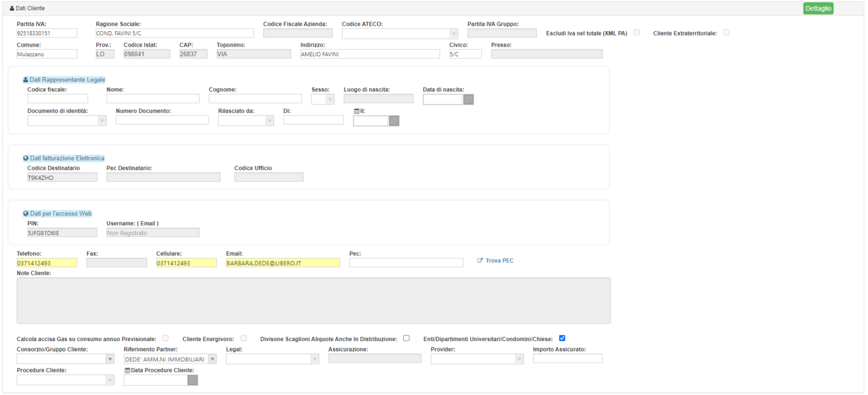This screenshot has height=395, width=868.
Task: Click the Indirizzo input field
Action: point(370,54)
